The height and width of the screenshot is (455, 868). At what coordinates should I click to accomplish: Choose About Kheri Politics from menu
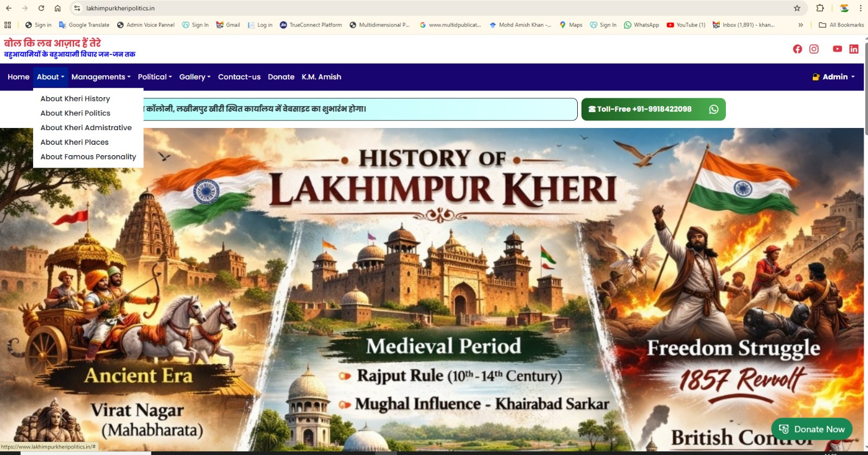[x=75, y=113]
